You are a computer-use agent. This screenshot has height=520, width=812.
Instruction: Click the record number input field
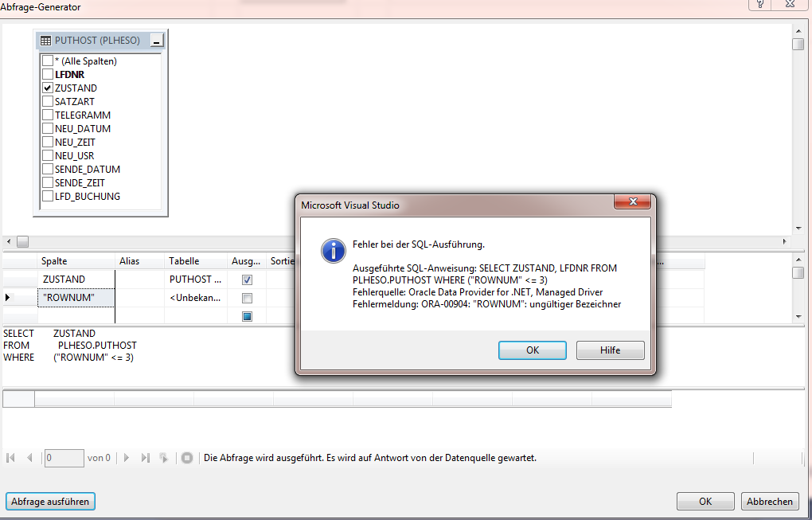[x=64, y=458]
